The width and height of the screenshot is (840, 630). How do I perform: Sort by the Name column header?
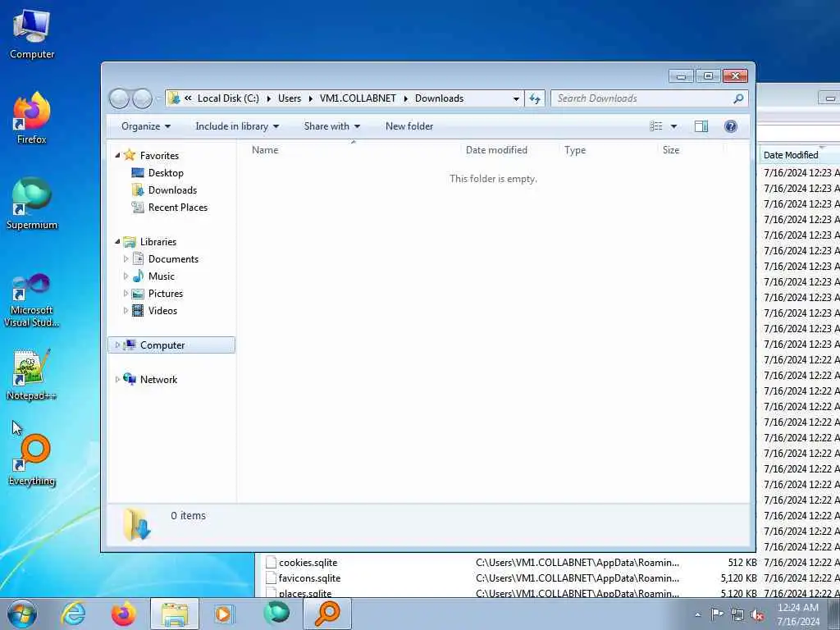[x=353, y=150]
